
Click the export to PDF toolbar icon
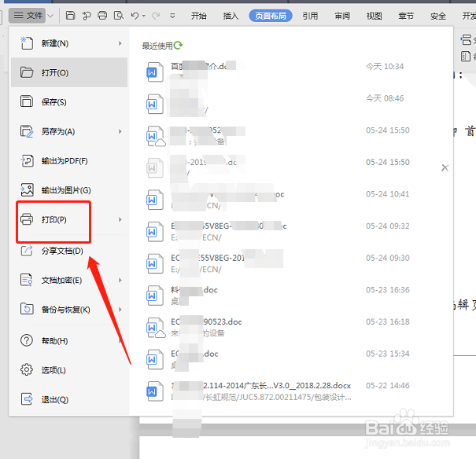point(87,16)
